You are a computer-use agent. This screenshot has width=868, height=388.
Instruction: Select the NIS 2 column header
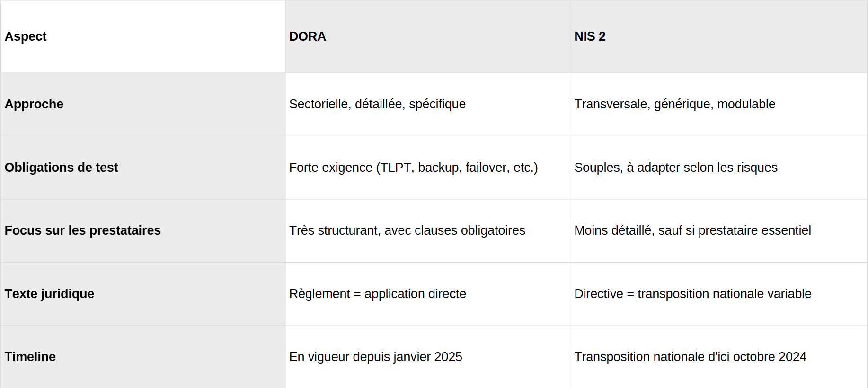[x=590, y=36]
